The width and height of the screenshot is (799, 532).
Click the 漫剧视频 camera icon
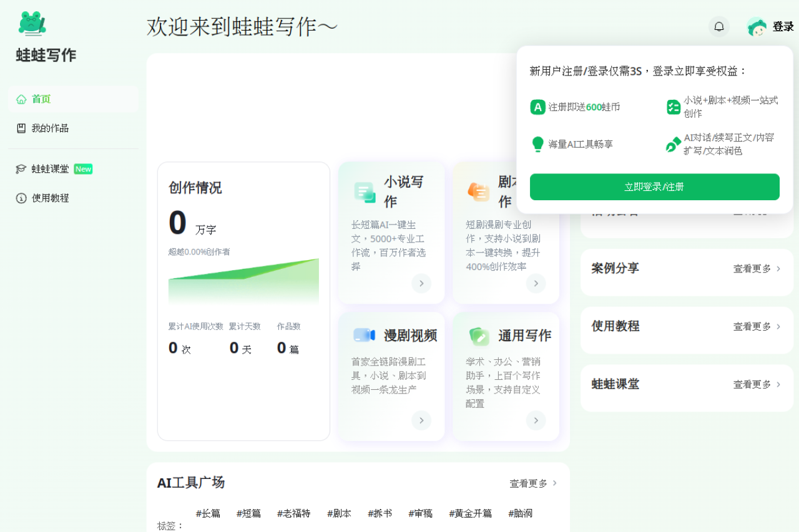pyautogui.click(x=364, y=336)
